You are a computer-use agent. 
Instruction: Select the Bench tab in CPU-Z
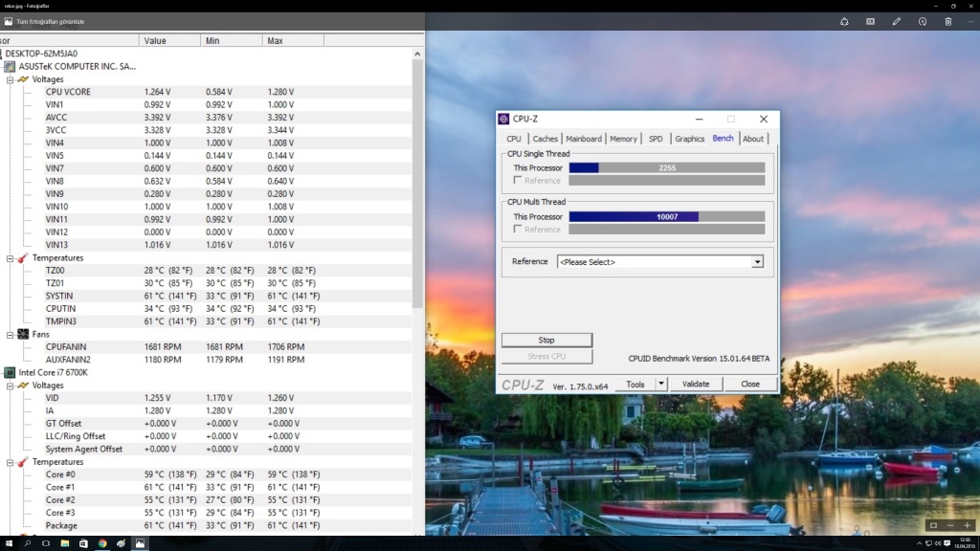[724, 138]
